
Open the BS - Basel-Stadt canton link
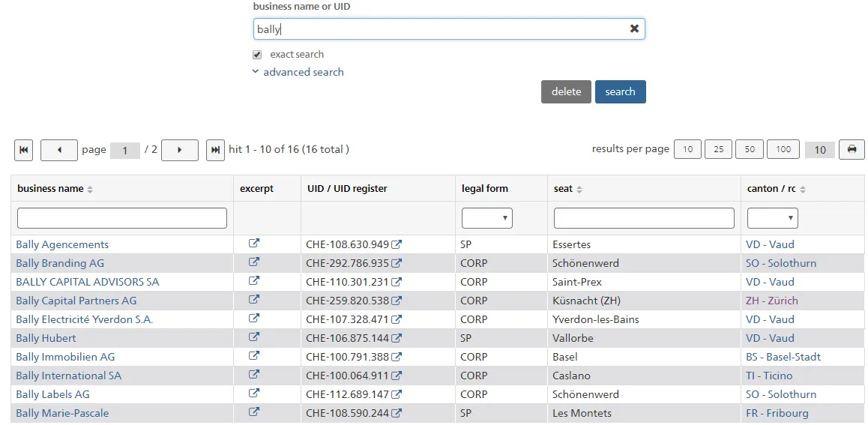click(783, 358)
